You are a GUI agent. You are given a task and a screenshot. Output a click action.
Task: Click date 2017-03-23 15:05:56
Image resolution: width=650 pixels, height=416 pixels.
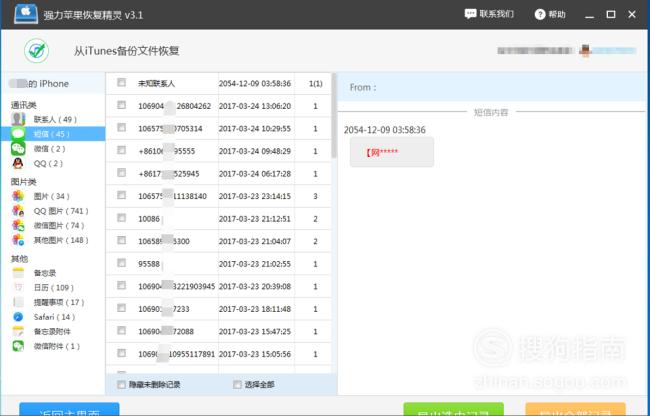[255, 354]
